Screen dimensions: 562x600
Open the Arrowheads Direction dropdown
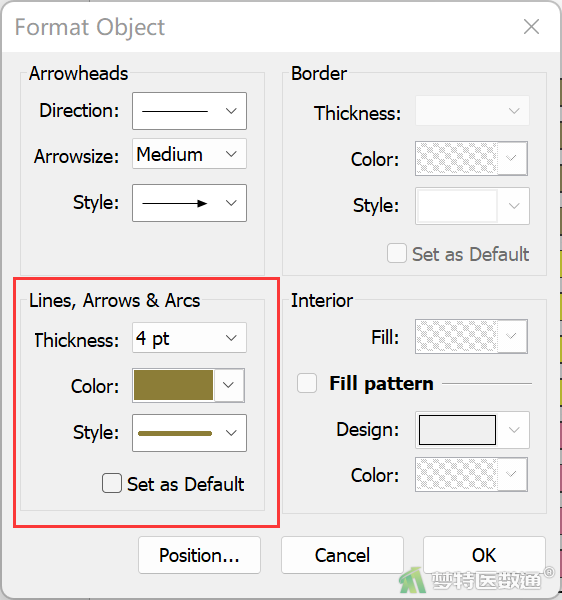(189, 111)
